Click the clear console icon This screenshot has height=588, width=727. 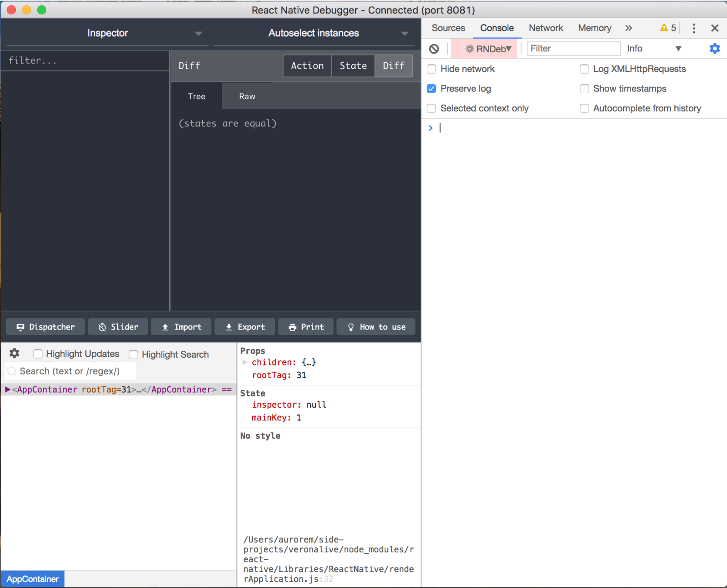click(x=434, y=49)
